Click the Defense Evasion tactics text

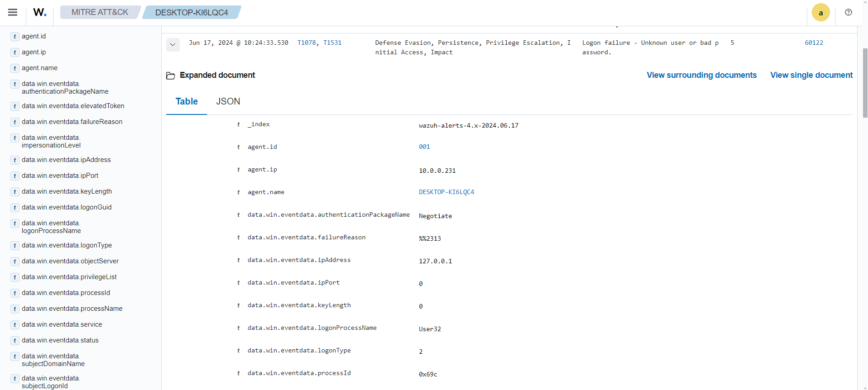473,47
